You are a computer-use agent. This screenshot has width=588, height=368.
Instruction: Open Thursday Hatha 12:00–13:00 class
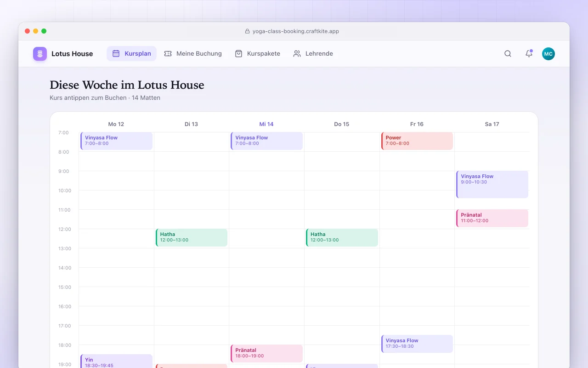tap(342, 237)
